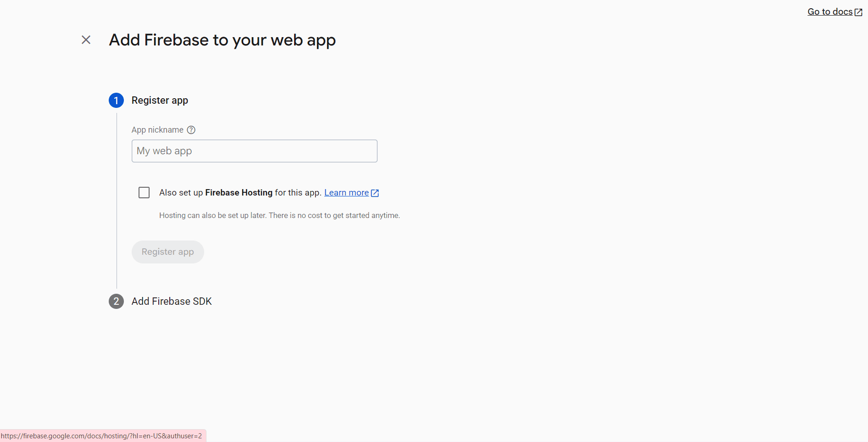Image resolution: width=868 pixels, height=442 pixels.
Task: Open the Go to docs link
Action: [x=830, y=11]
